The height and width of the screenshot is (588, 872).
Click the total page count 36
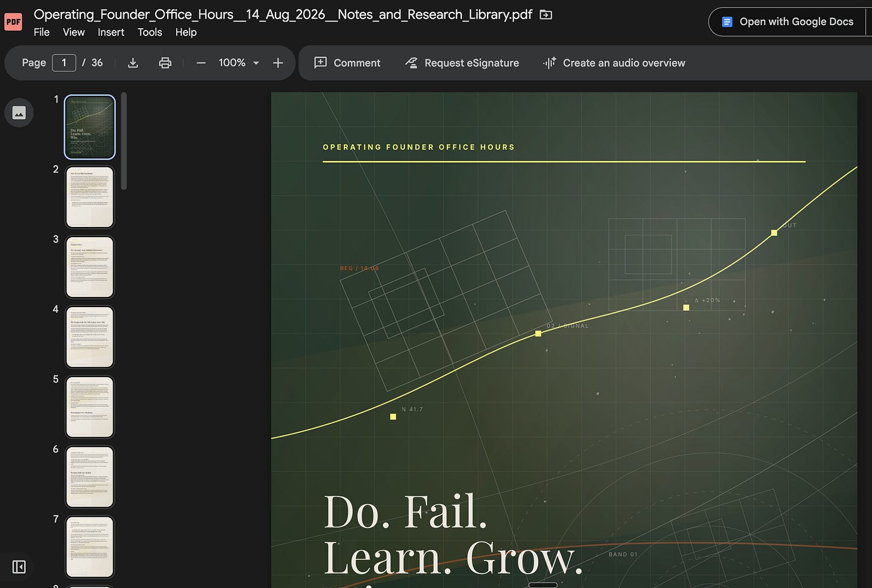[97, 63]
